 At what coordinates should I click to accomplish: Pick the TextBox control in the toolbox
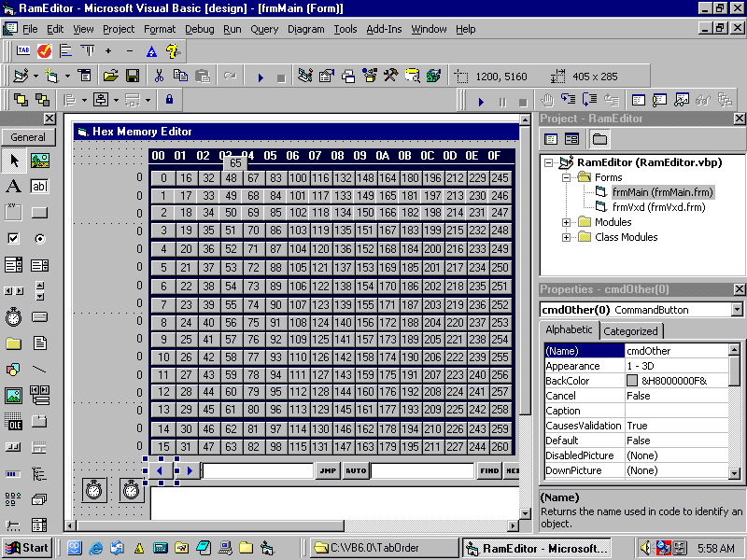[x=39, y=186]
